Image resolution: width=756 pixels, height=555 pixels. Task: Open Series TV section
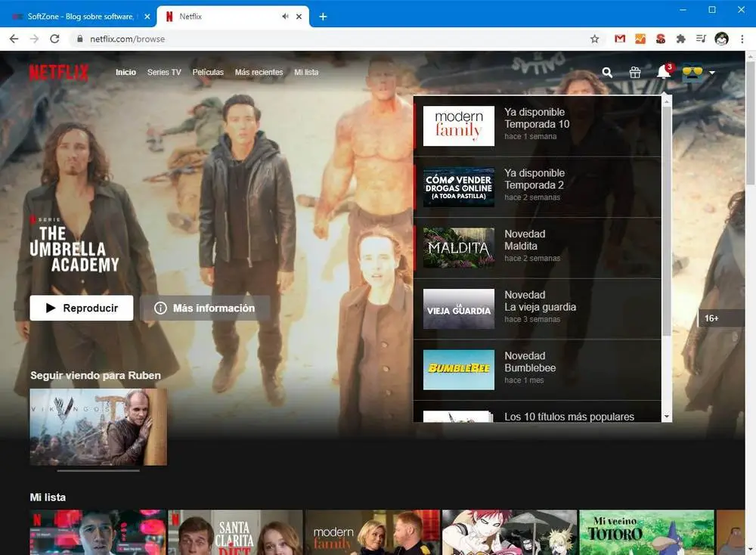pyautogui.click(x=164, y=73)
